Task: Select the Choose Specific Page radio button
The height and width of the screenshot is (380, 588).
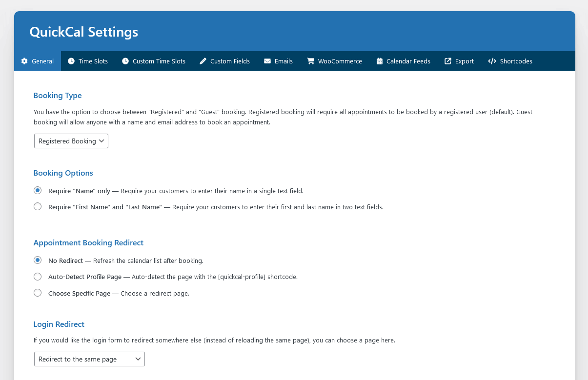Action: pyautogui.click(x=38, y=293)
